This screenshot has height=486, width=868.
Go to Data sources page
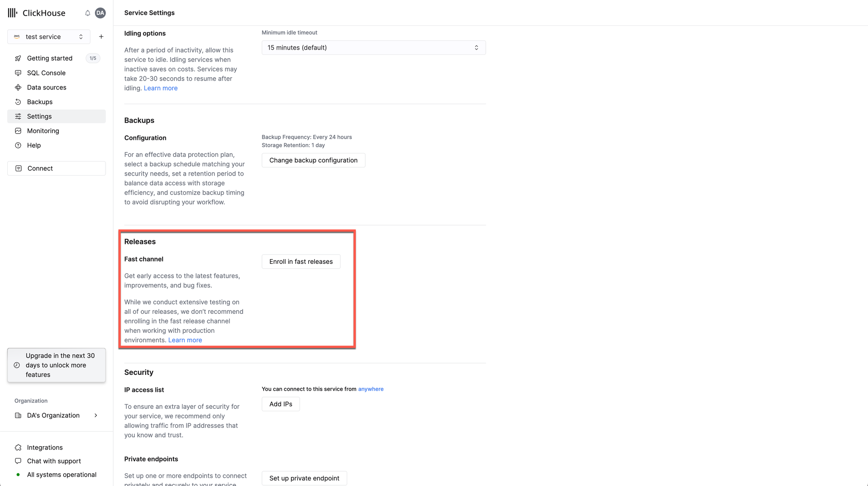pos(47,87)
